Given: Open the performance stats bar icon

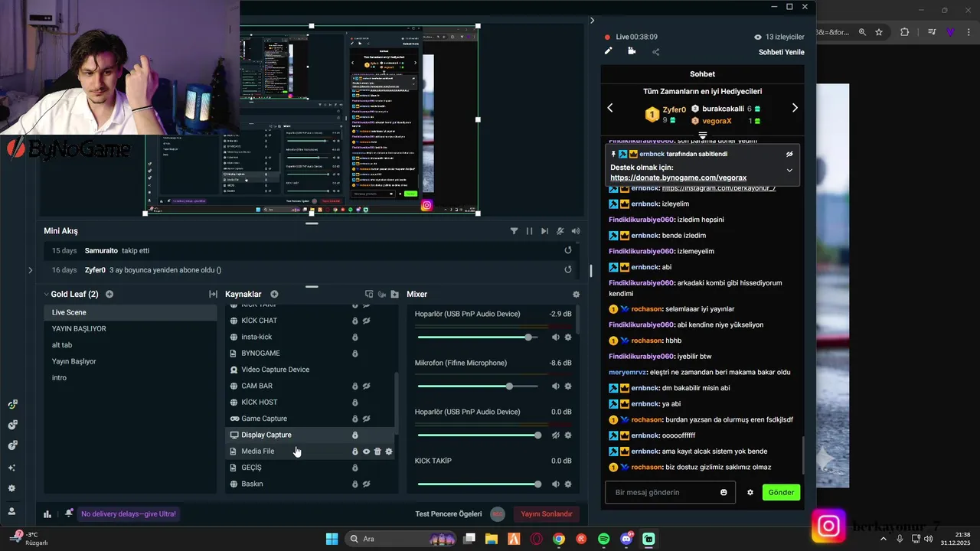Looking at the screenshot, I should [47, 514].
